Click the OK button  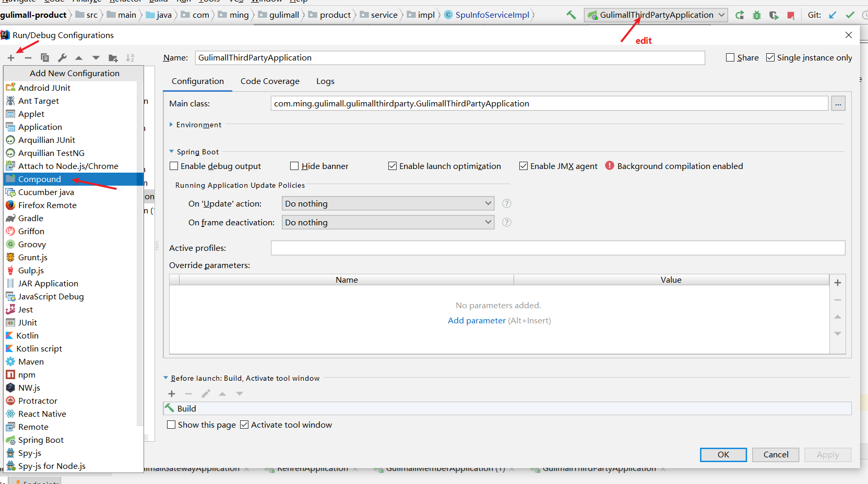723,455
